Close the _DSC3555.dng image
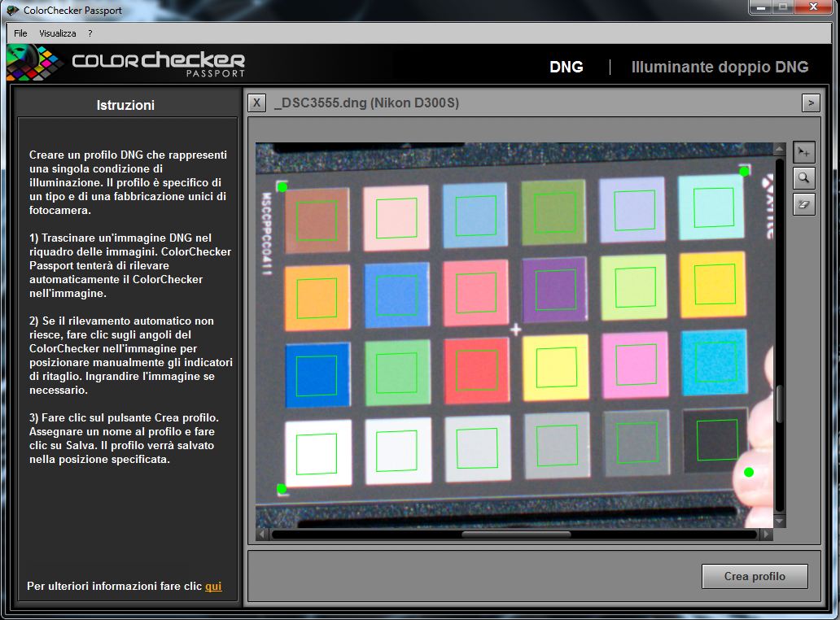The image size is (840, 620). (256, 103)
